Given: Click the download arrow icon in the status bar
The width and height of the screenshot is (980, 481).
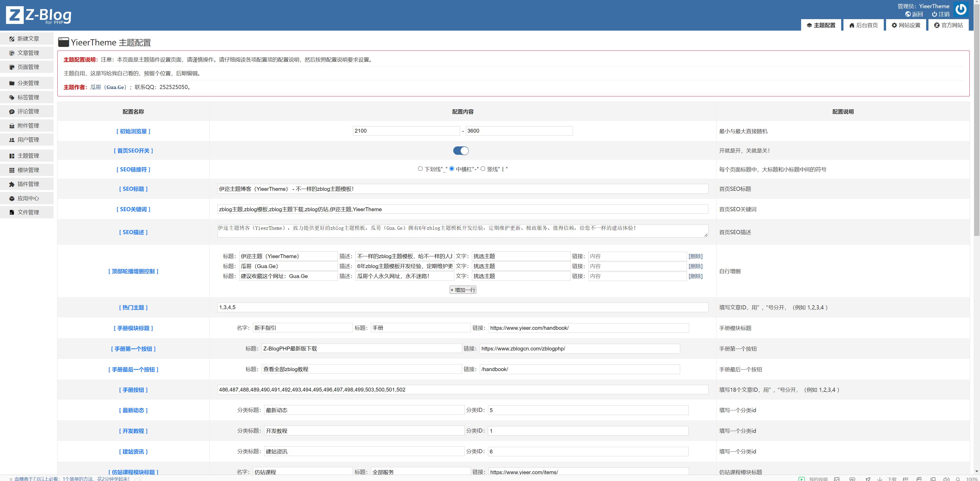Looking at the screenshot, I should pyautogui.click(x=879, y=479).
